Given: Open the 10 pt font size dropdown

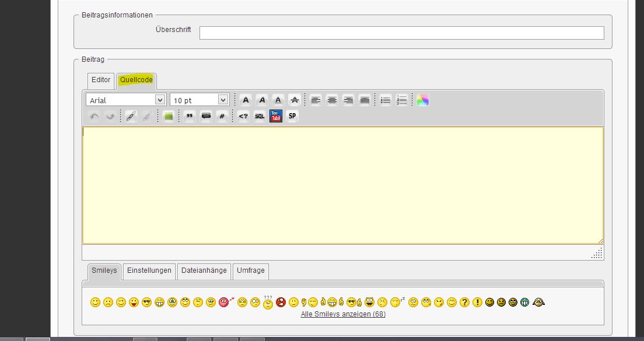Looking at the screenshot, I should (x=199, y=100).
